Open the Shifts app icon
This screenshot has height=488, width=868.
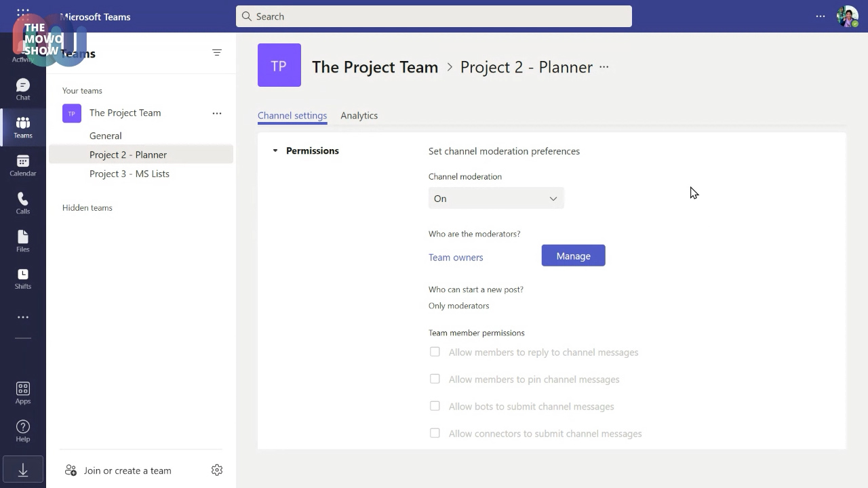coord(23,279)
